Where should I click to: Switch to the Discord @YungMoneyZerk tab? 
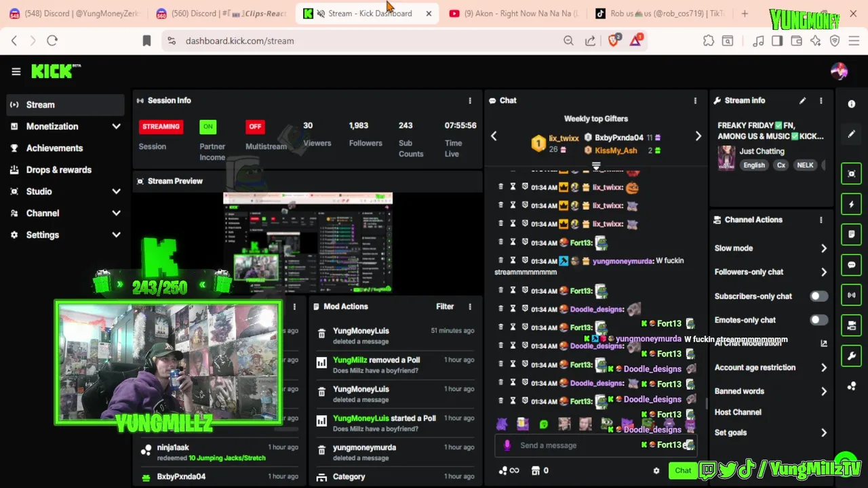75,14
